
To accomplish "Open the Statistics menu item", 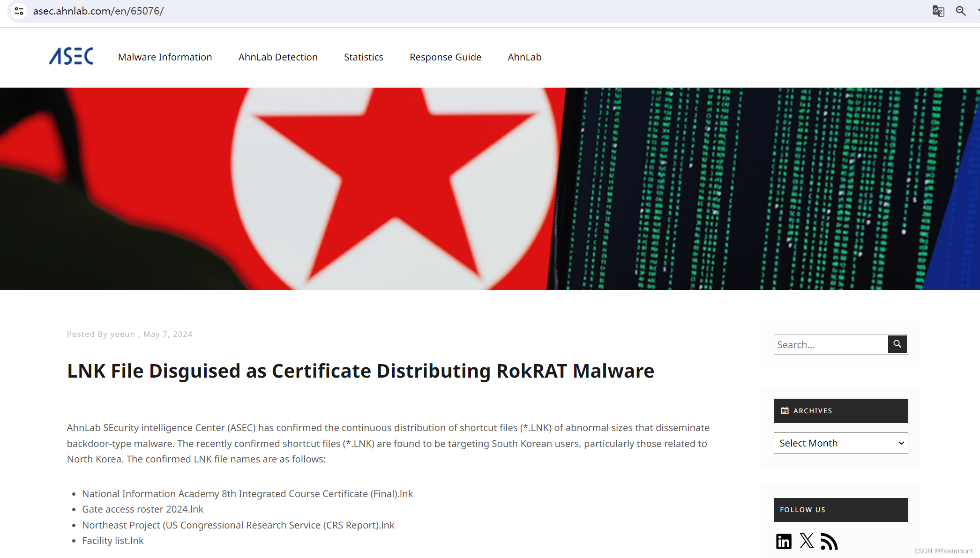I will pos(363,57).
